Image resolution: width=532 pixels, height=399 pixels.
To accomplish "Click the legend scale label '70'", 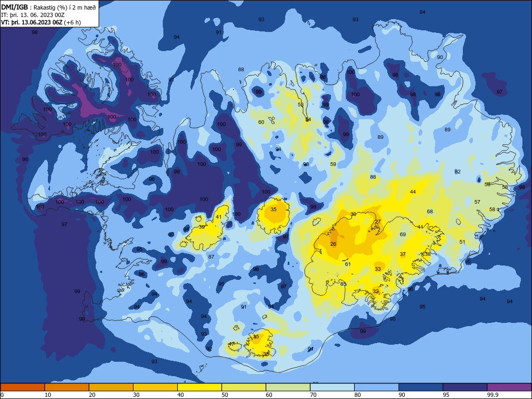I will point(313,395).
